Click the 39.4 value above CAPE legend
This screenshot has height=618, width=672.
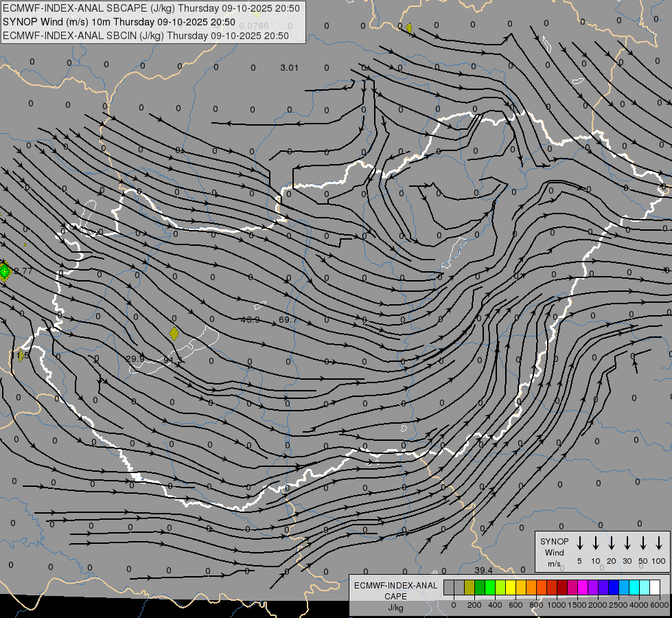pyautogui.click(x=483, y=570)
